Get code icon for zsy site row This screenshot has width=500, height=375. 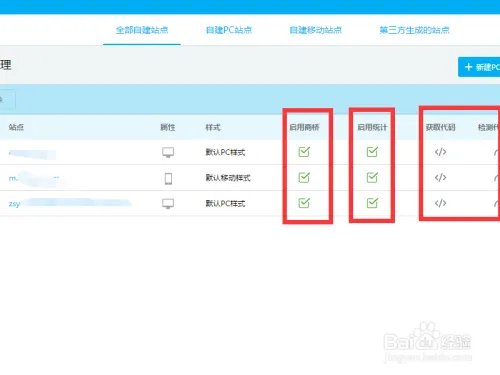(x=440, y=203)
